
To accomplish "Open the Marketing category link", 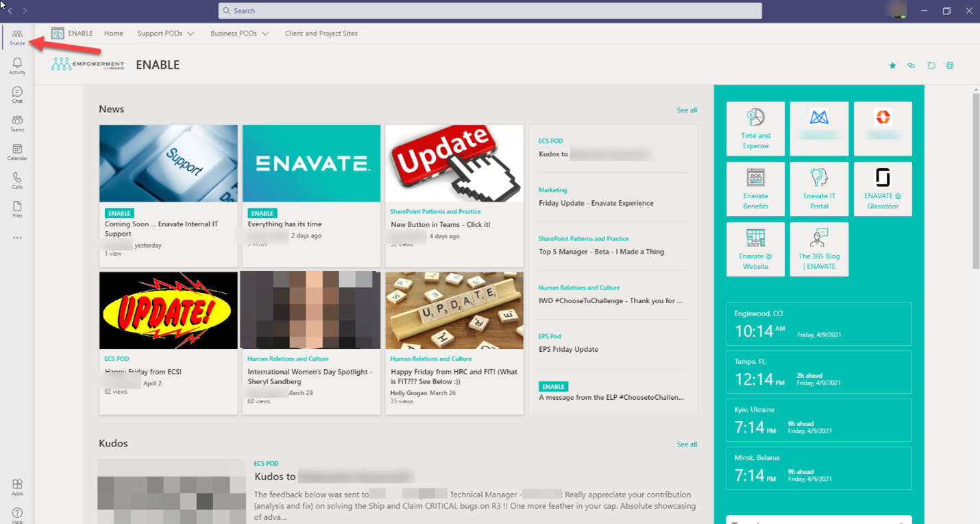I will pos(553,190).
